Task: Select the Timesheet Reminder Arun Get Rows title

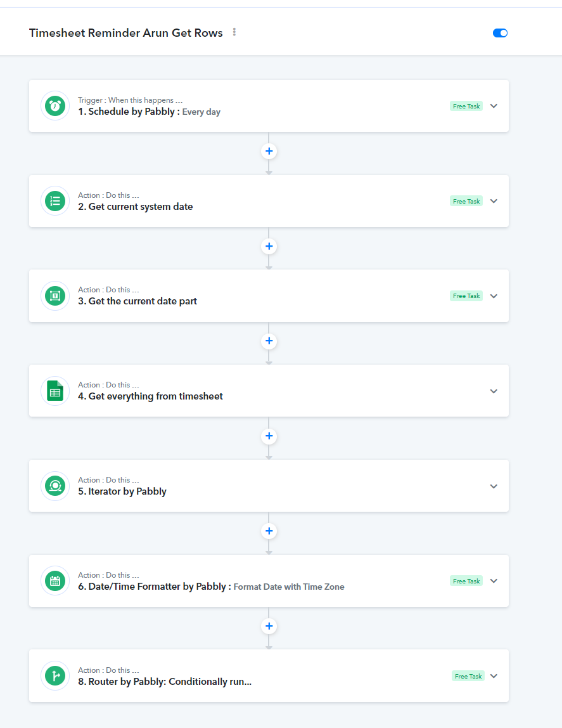Action: 125,33
